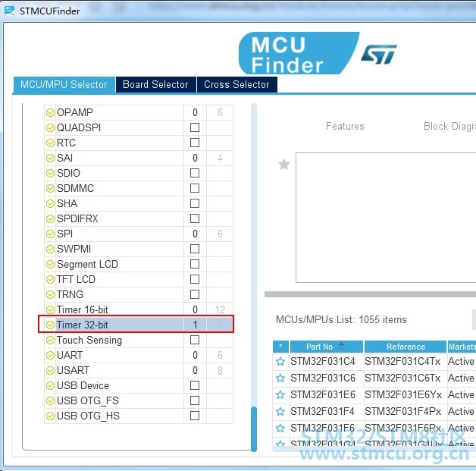Click the STM32F031F6 part number
The height and width of the screenshot is (471, 476).
[x=323, y=428]
